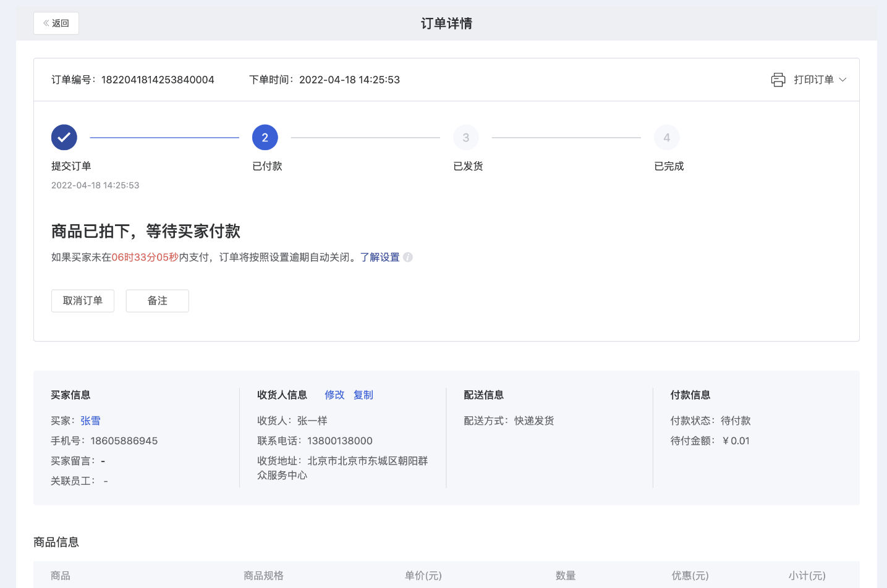Click the 付款信息 section title
Viewport: 887px width, 588px height.
(690, 395)
